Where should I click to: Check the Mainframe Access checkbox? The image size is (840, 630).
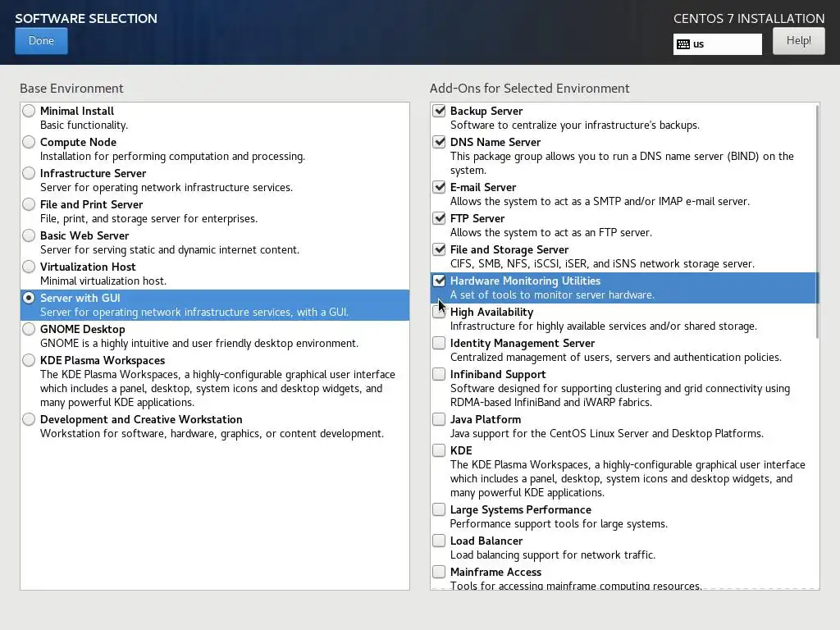[439, 572]
